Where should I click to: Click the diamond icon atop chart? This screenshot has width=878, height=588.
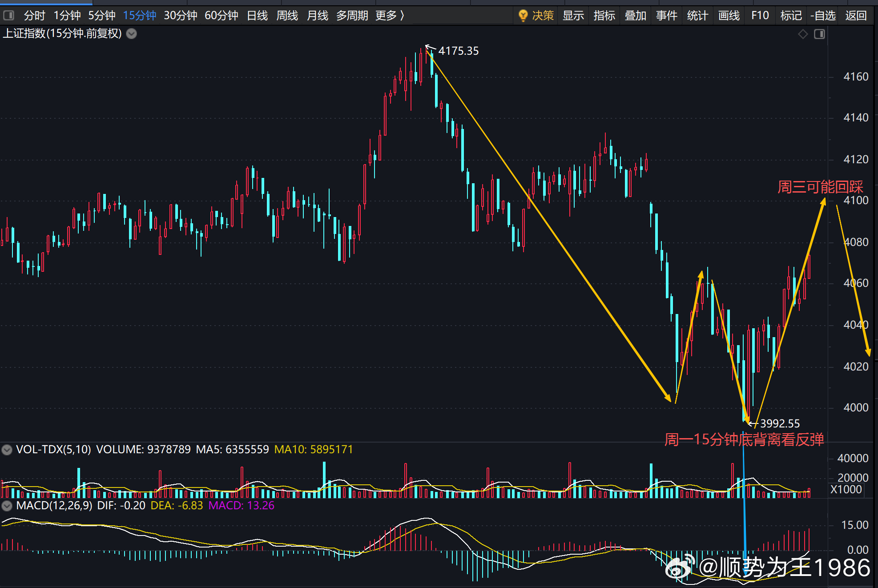coord(803,34)
